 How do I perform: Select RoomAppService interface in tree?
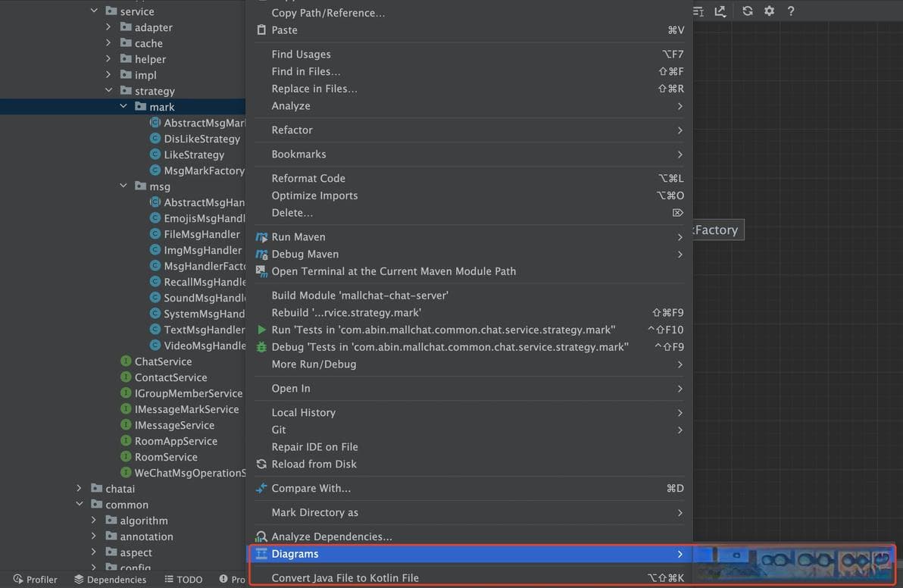(x=176, y=441)
